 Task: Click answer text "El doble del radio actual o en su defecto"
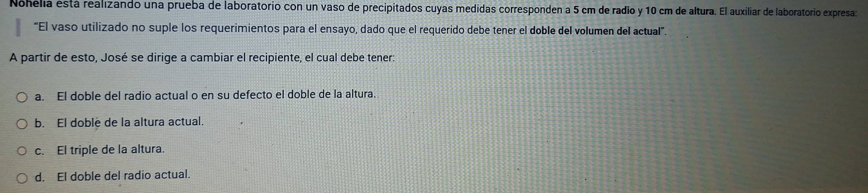point(164,95)
